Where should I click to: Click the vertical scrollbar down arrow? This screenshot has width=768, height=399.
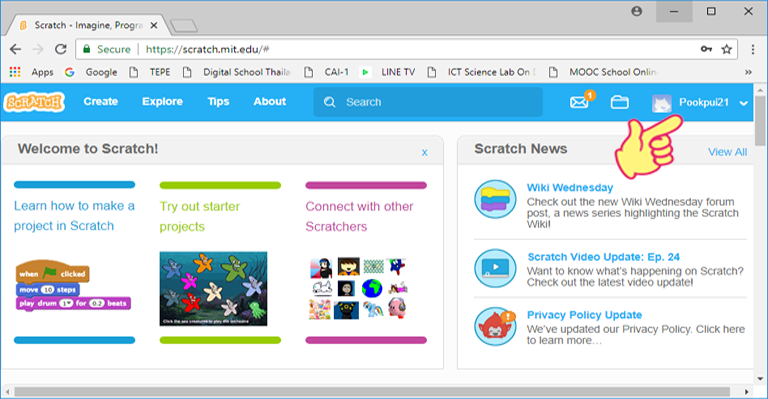pos(760,378)
